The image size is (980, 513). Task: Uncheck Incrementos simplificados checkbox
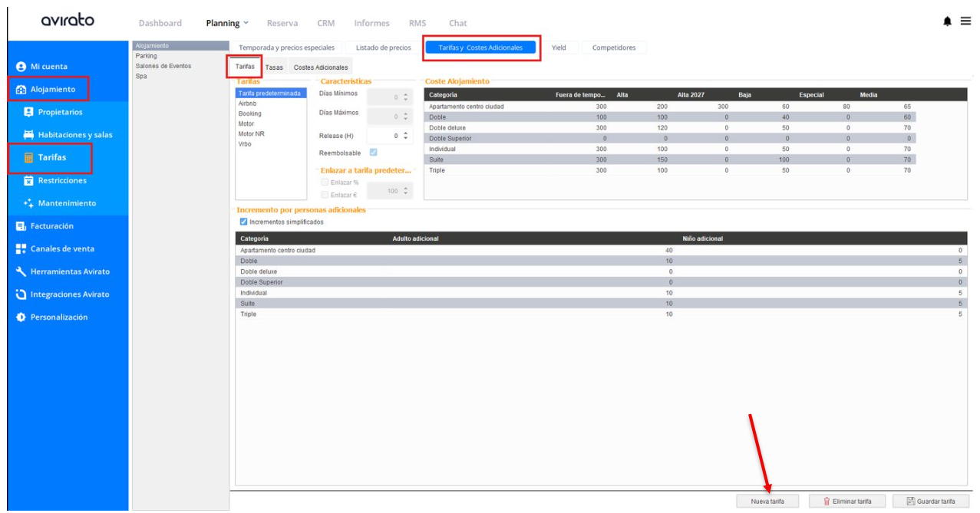coord(243,222)
